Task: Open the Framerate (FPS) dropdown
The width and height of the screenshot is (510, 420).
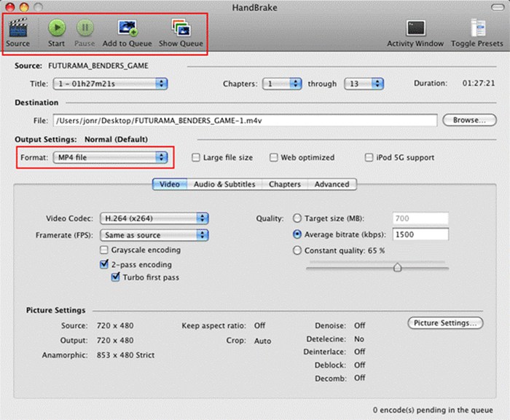Action: point(154,235)
